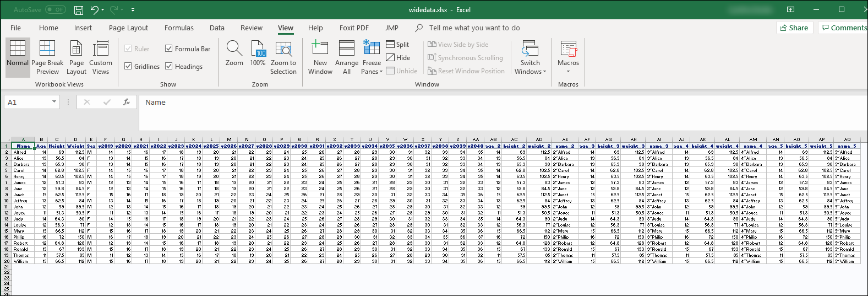868x296 pixels.
Task: Uncheck the Gridlines checkbox
Action: click(x=128, y=66)
